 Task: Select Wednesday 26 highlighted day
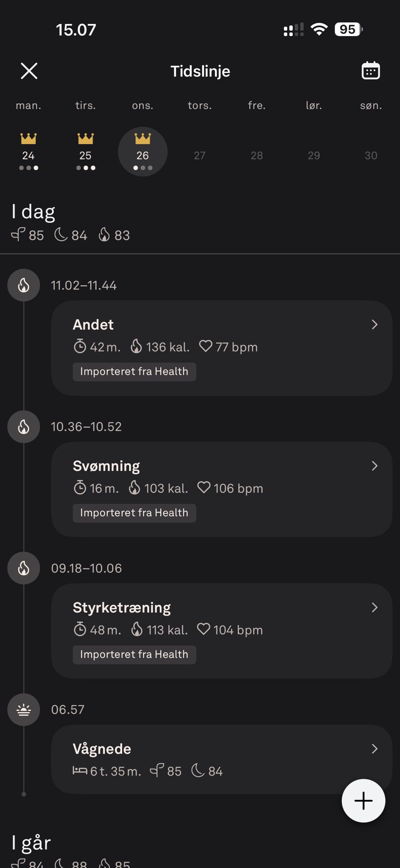coord(143,152)
